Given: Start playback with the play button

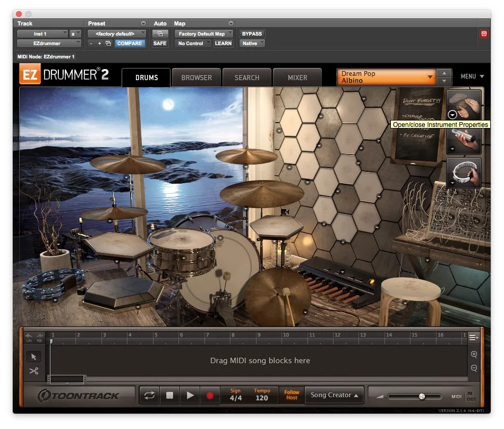Looking at the screenshot, I should point(190,395).
